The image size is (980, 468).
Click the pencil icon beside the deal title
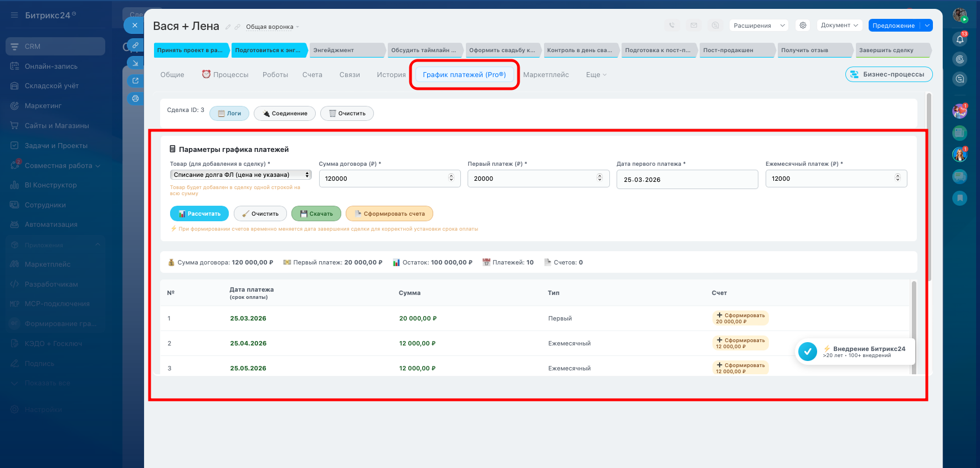click(228, 27)
